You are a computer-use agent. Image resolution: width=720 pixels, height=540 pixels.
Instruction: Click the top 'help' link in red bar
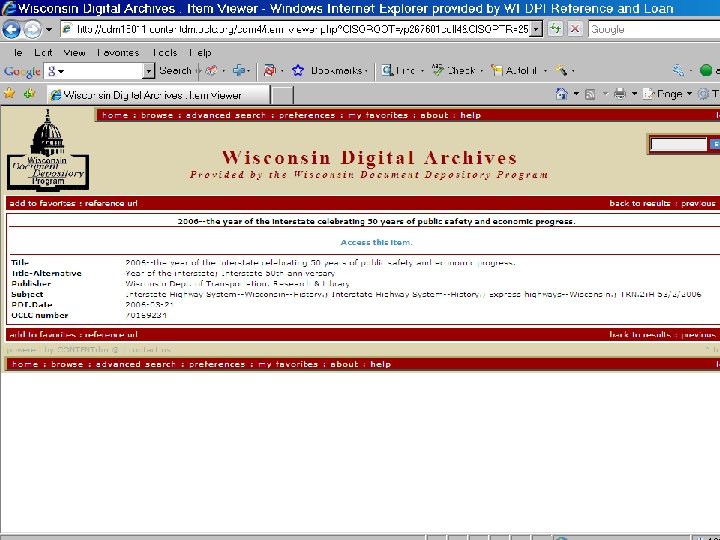pyautogui.click(x=471, y=115)
